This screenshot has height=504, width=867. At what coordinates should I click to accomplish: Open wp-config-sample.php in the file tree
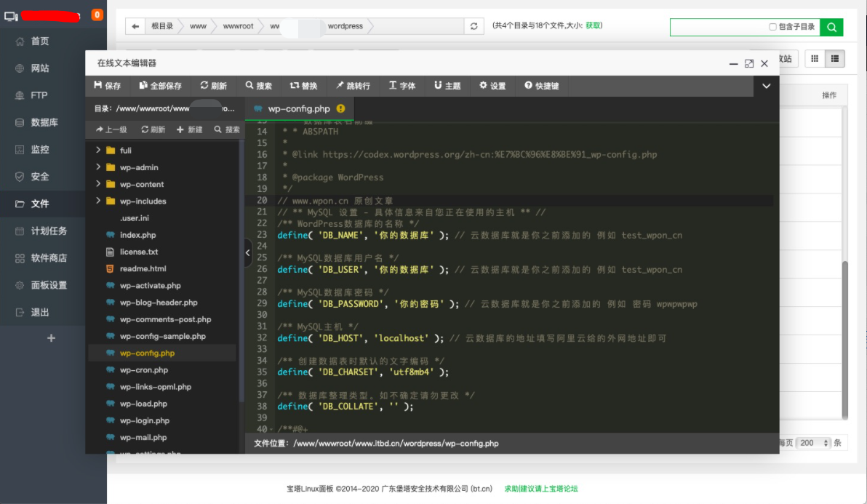163,336
